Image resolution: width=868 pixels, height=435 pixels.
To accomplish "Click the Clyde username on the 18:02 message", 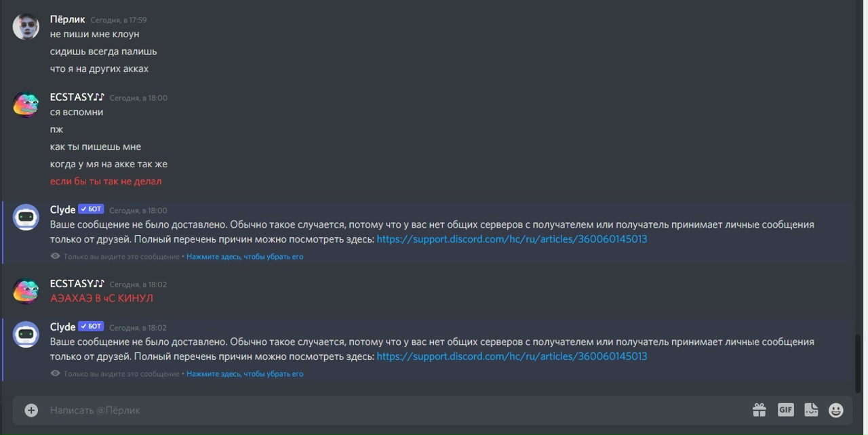I will pos(62,327).
